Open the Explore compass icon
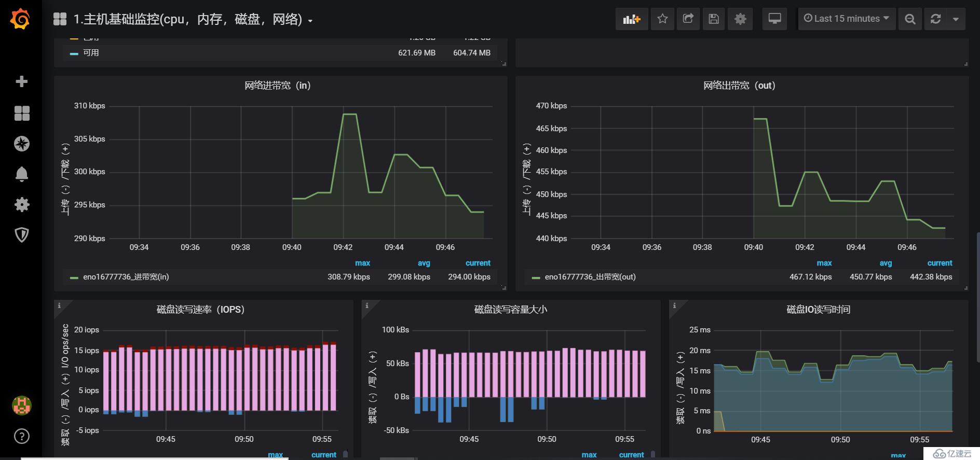The image size is (980, 460). [x=22, y=144]
